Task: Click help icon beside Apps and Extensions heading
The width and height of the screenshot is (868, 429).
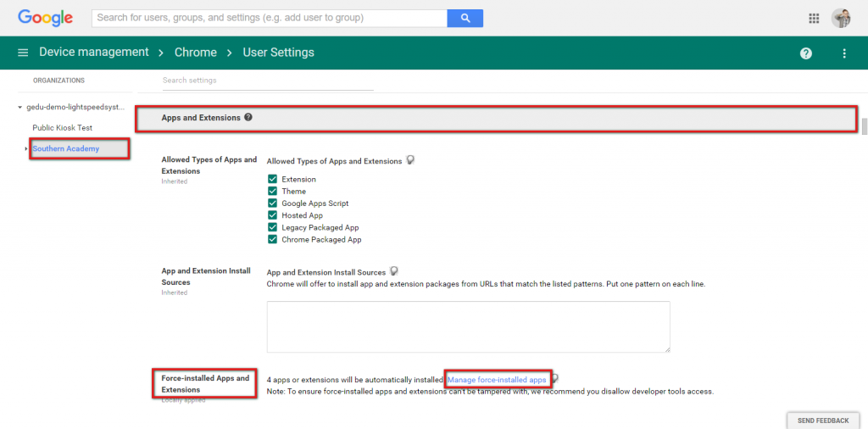Action: pyautogui.click(x=248, y=117)
